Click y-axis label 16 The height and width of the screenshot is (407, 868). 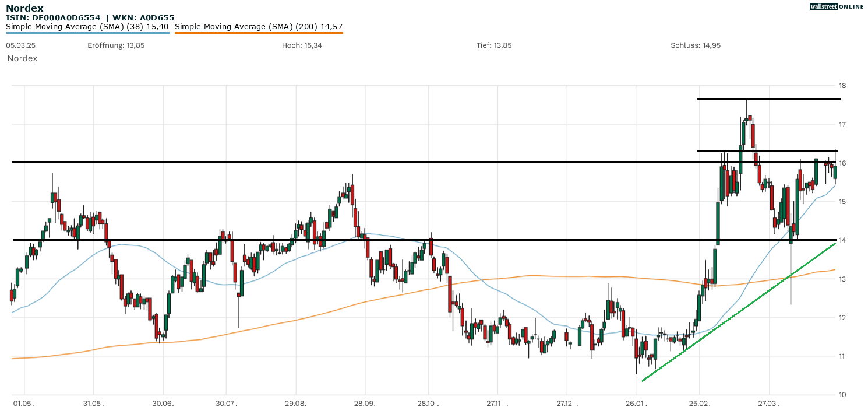[x=842, y=163]
